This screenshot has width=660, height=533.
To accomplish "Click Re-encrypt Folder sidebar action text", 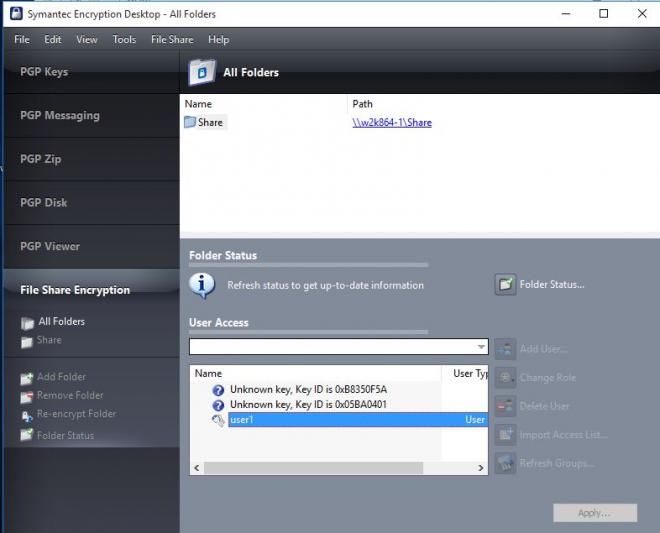I will coord(76,414).
